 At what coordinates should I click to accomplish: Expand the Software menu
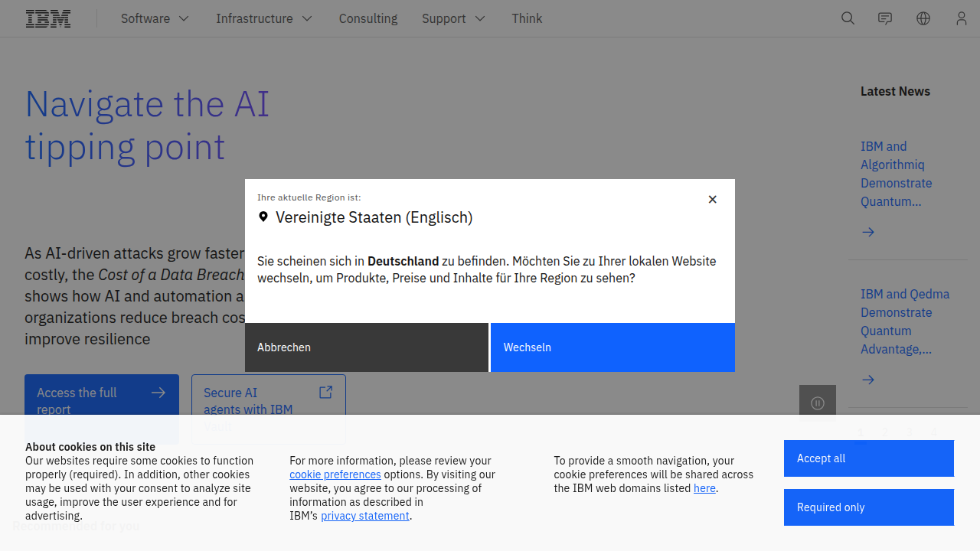[x=155, y=18]
